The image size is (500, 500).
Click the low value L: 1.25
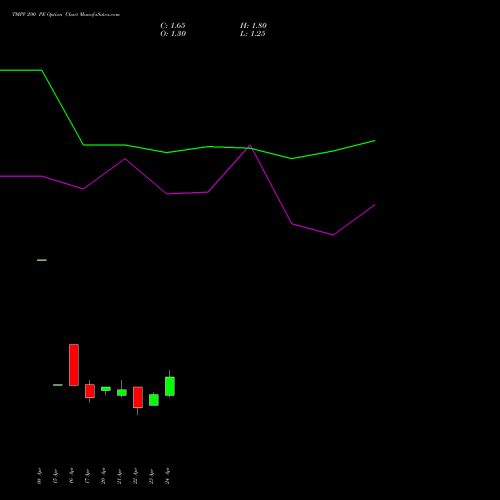click(x=253, y=34)
